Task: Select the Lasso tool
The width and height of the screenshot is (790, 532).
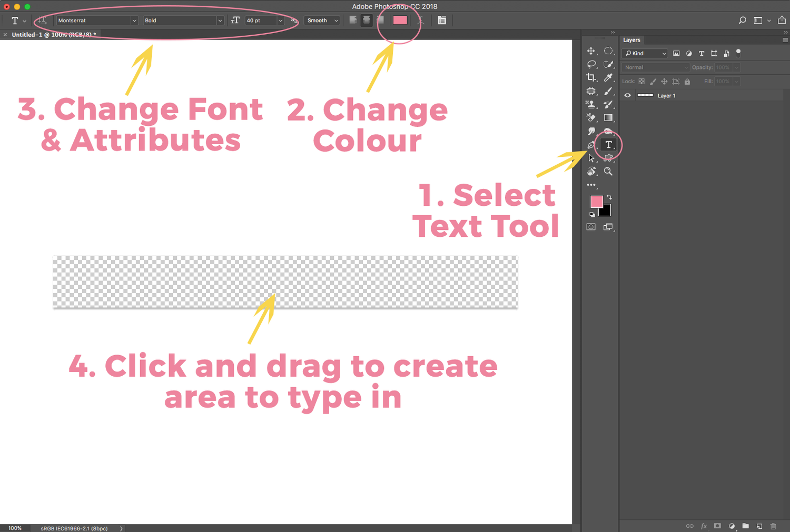Action: tap(591, 64)
